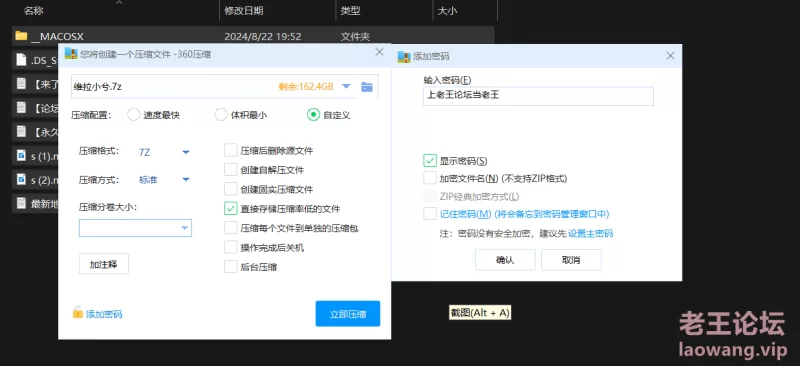
Task: Enable 后台压缩 checkbox
Action: [231, 266]
